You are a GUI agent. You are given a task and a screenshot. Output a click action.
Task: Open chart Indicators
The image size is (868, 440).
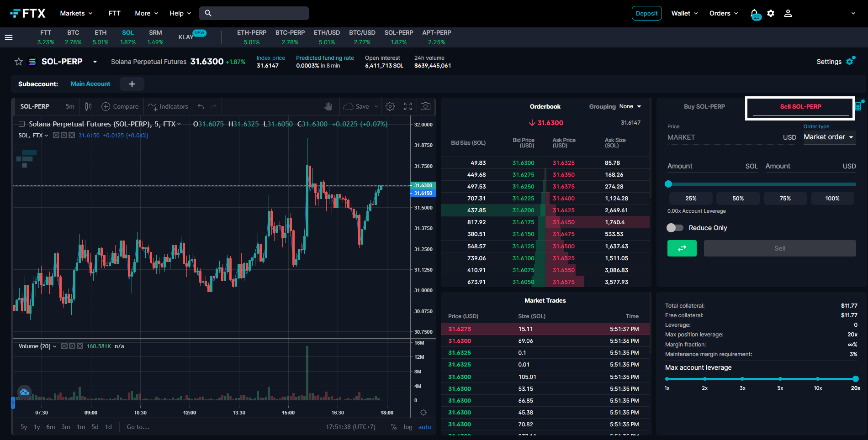tap(168, 106)
